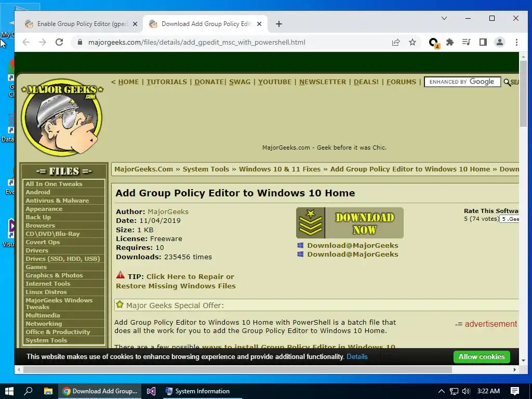Viewport: 532px width, 399px height.
Task: Click the search magnifier next to Google box
Action: click(x=507, y=82)
